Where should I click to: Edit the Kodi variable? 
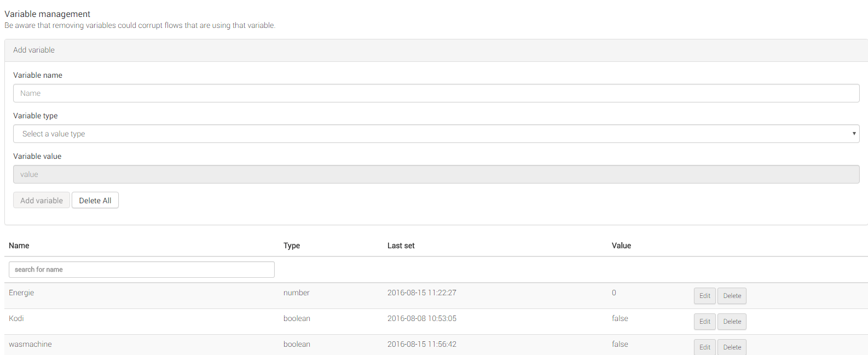point(704,322)
